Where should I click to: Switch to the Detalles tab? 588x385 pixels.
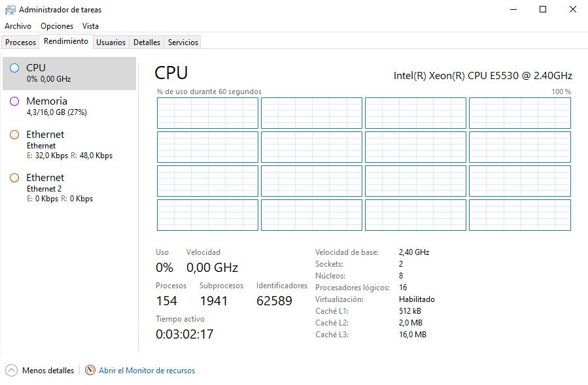[x=147, y=42]
